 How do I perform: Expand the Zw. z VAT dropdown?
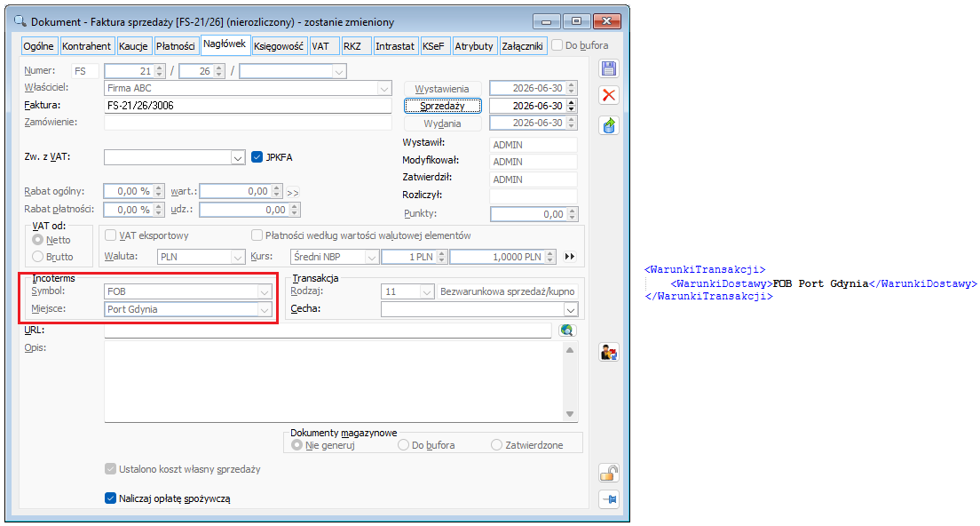point(238,157)
